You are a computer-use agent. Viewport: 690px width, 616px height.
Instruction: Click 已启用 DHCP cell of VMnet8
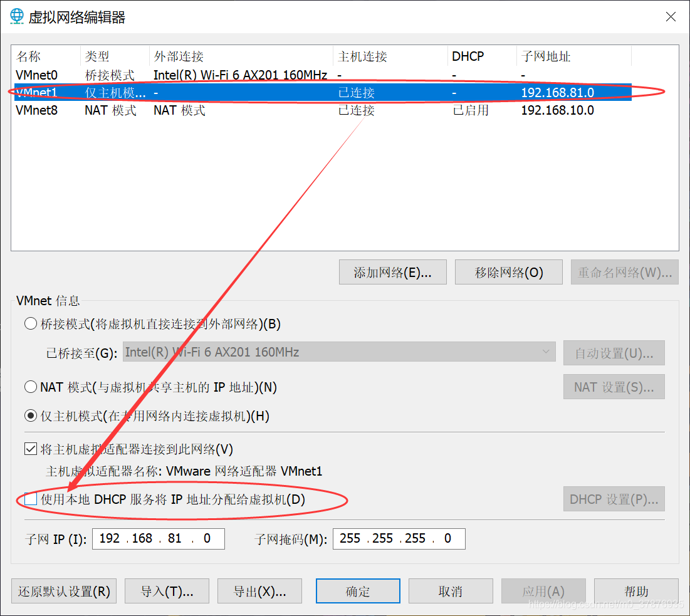click(x=471, y=110)
